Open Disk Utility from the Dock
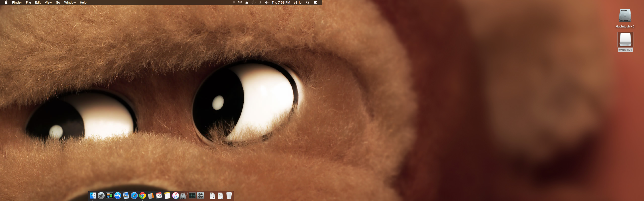Screen dimensions: 644x201 pos(184,195)
